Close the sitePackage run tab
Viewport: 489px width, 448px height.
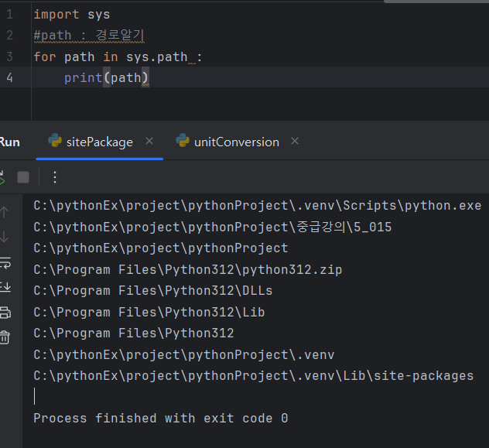pyautogui.click(x=149, y=141)
